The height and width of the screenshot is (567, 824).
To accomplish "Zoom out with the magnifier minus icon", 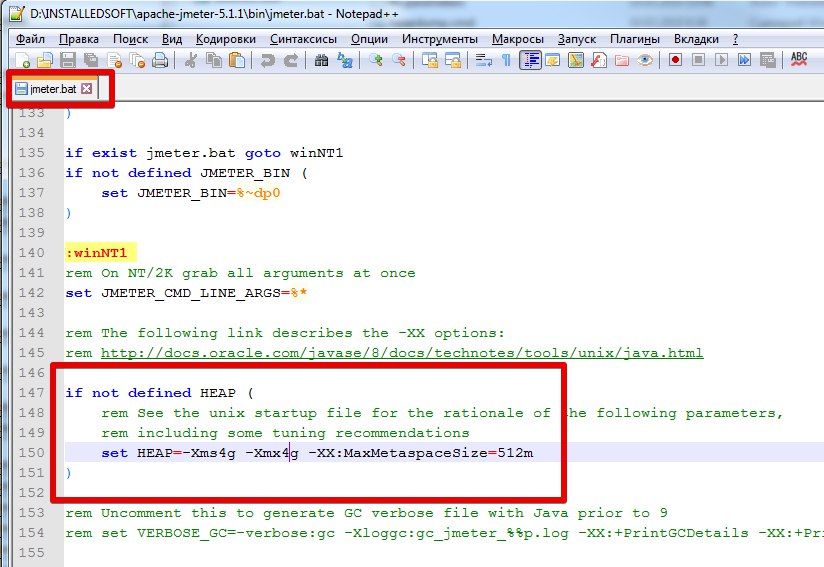I will 399,60.
